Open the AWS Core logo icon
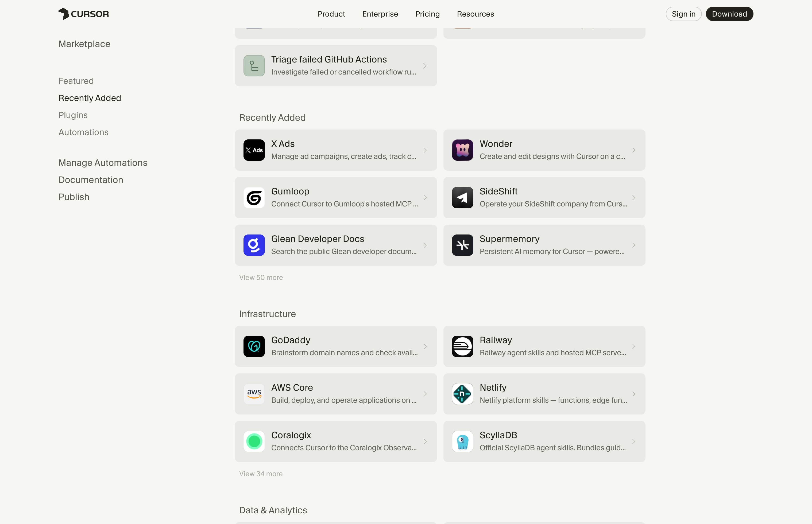 pos(254,394)
